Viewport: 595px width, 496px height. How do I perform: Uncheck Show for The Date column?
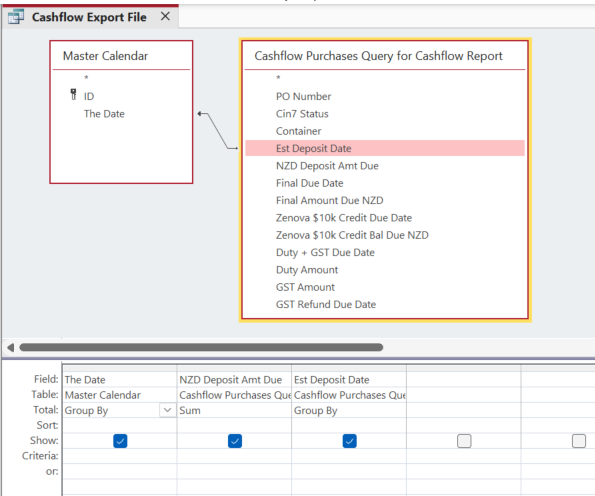pos(120,441)
